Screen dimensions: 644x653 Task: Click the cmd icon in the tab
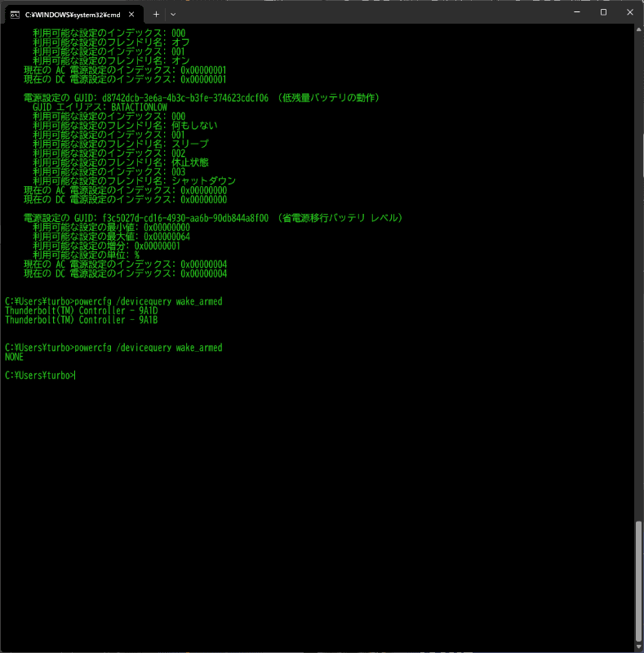click(15, 15)
